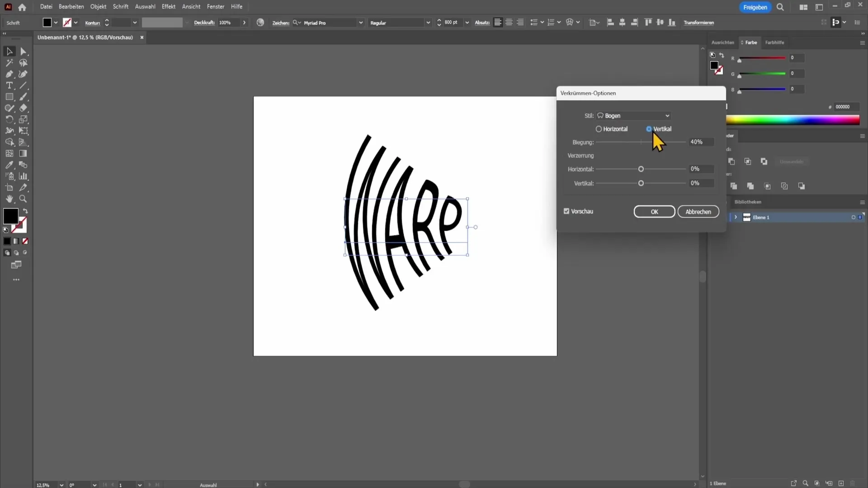The image size is (868, 488).
Task: Open the font style Regular dropdown
Action: click(x=428, y=23)
